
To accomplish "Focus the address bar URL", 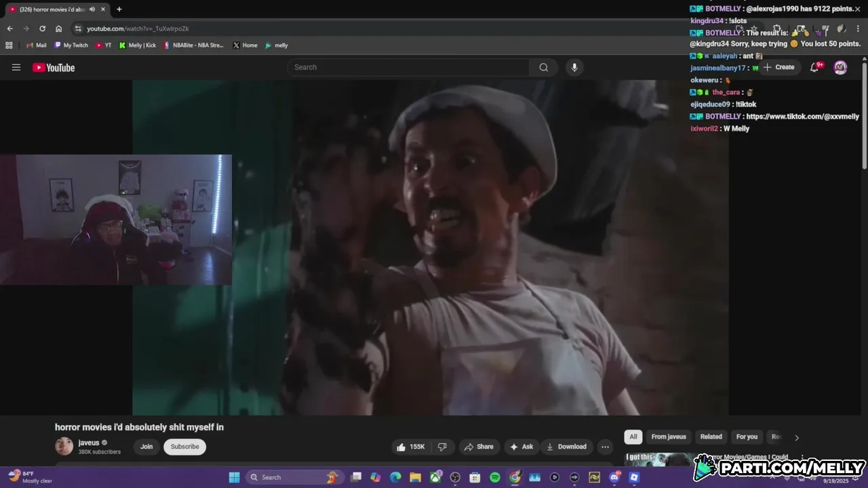I will (x=138, y=28).
